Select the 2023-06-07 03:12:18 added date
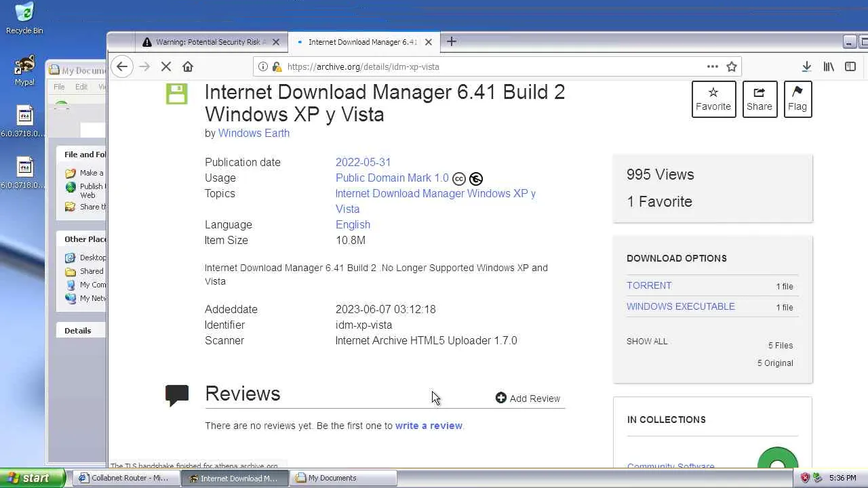This screenshot has height=488, width=868. tap(386, 309)
